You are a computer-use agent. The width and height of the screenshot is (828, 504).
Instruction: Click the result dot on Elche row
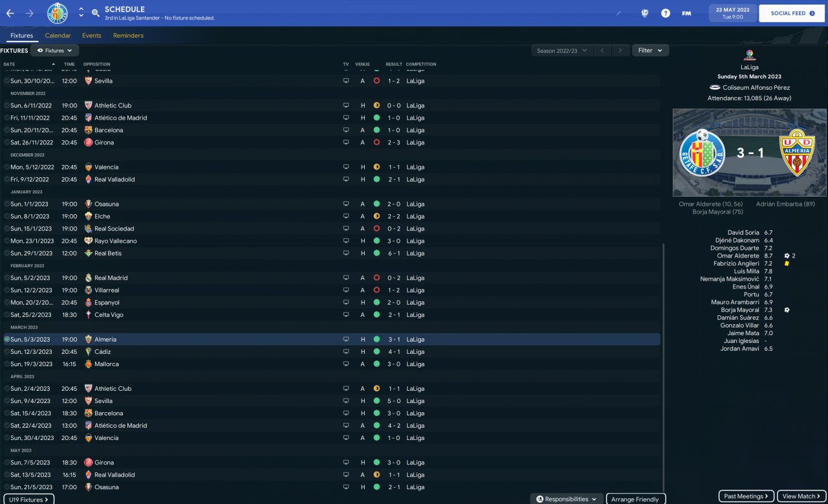click(x=376, y=216)
